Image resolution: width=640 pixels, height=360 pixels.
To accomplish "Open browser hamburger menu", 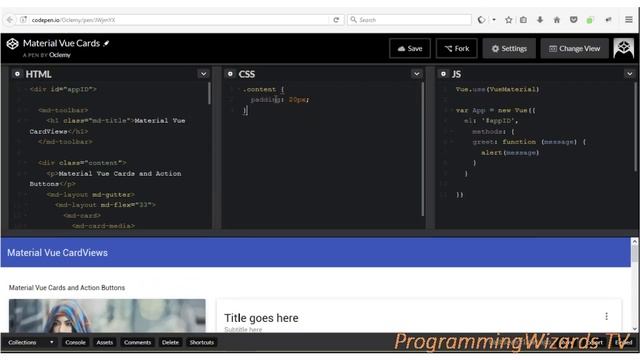I will (629, 20).
